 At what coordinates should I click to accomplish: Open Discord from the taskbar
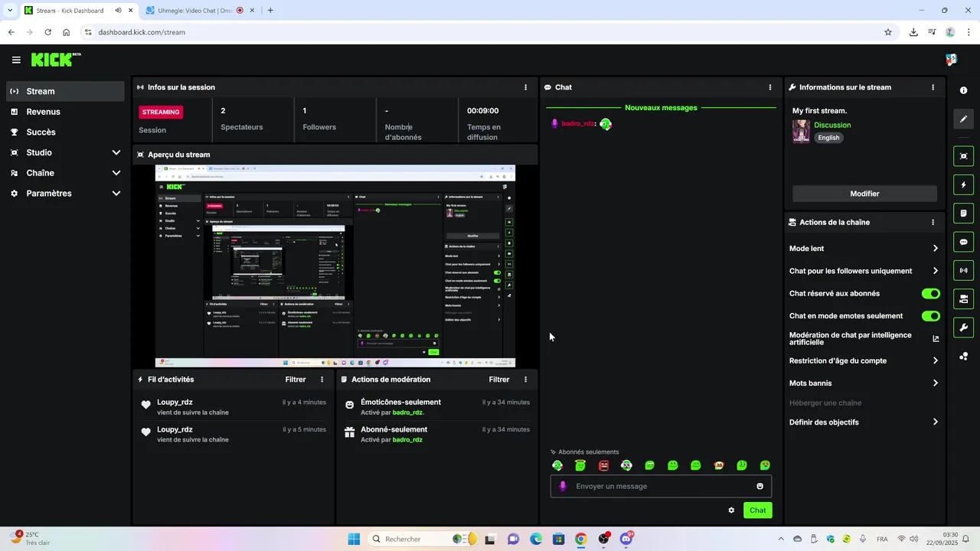[627, 540]
